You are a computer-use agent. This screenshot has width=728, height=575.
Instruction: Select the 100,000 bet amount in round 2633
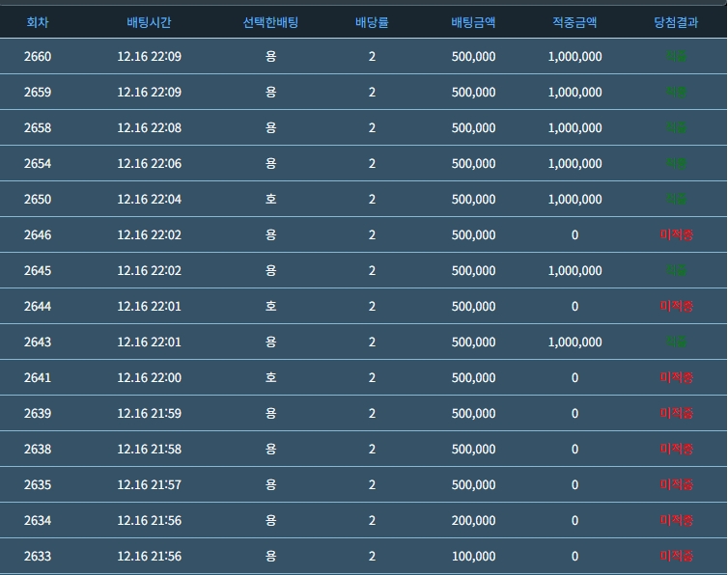473,557
